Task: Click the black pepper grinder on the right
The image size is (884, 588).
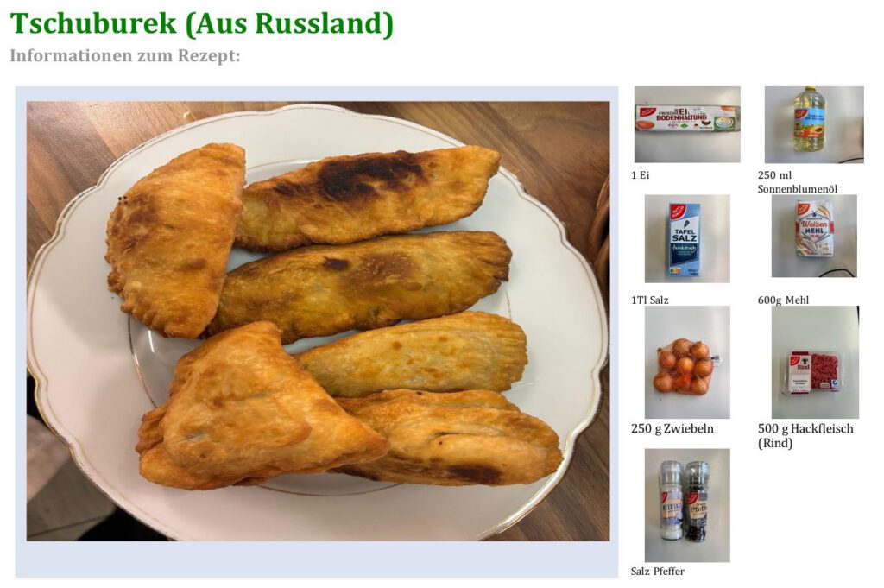Action: [x=698, y=501]
